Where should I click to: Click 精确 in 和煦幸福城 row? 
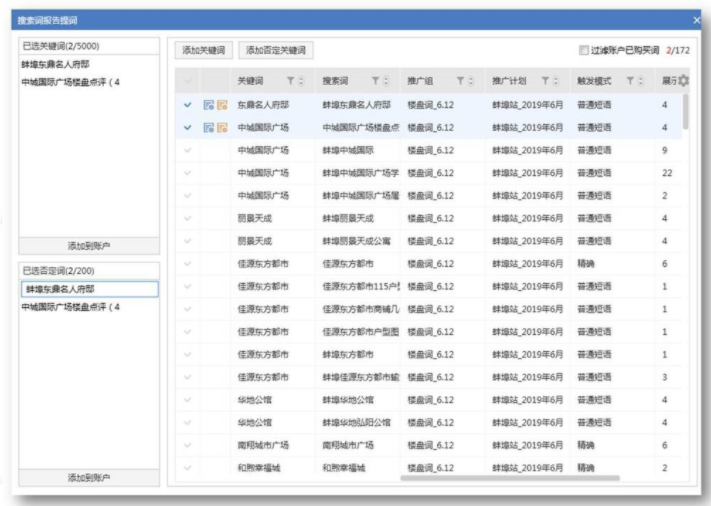pyautogui.click(x=586, y=467)
